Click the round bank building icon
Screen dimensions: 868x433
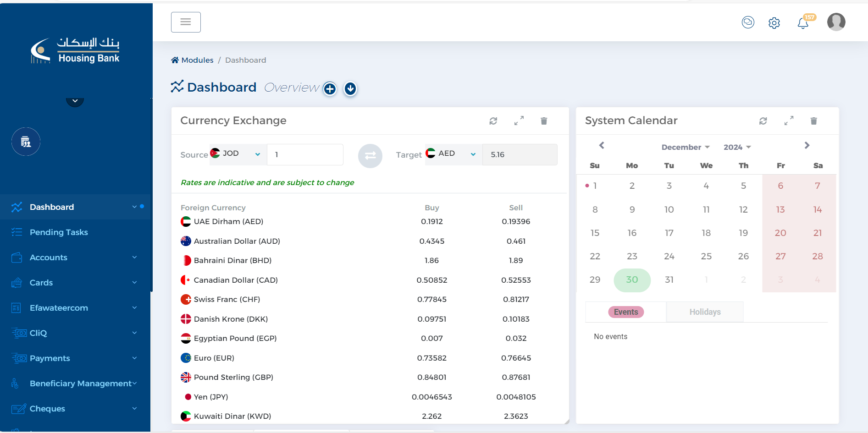(26, 142)
